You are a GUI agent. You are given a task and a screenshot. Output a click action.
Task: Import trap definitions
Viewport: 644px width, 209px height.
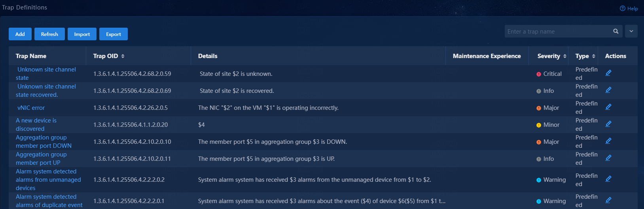pos(82,34)
